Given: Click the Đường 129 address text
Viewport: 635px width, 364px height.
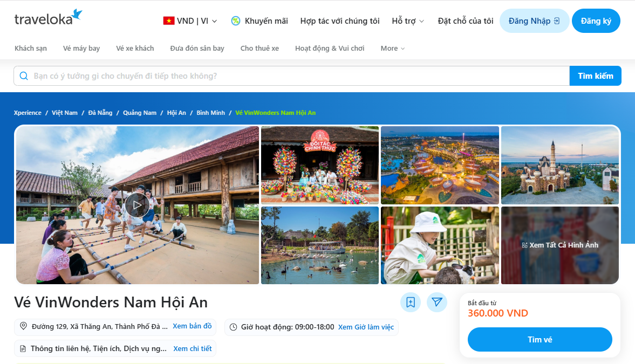Looking at the screenshot, I should pyautogui.click(x=100, y=326).
